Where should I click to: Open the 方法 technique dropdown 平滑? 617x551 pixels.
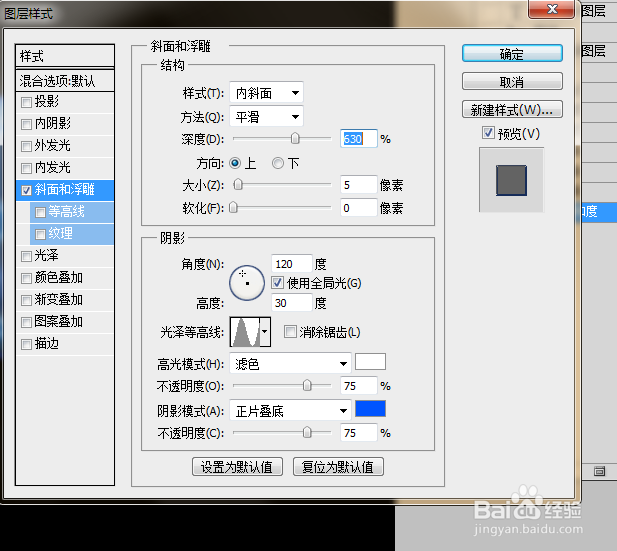266,117
